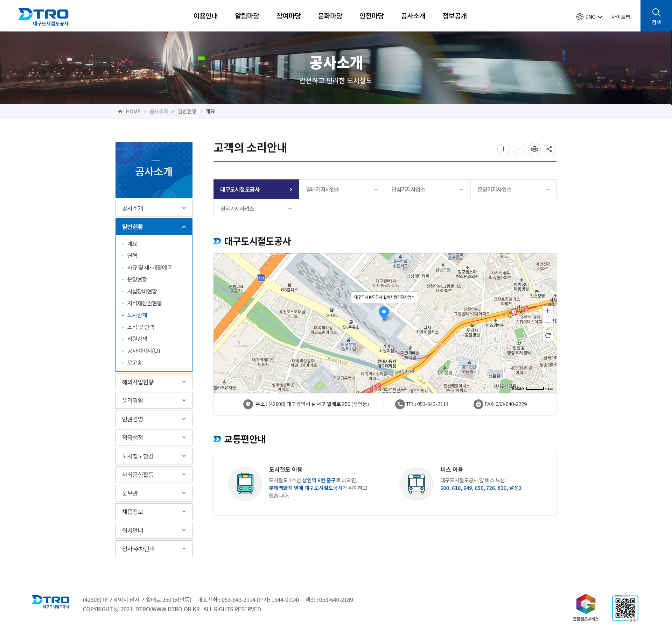Click the font enlarge (+) icon
The image size is (672, 626).
tap(504, 149)
